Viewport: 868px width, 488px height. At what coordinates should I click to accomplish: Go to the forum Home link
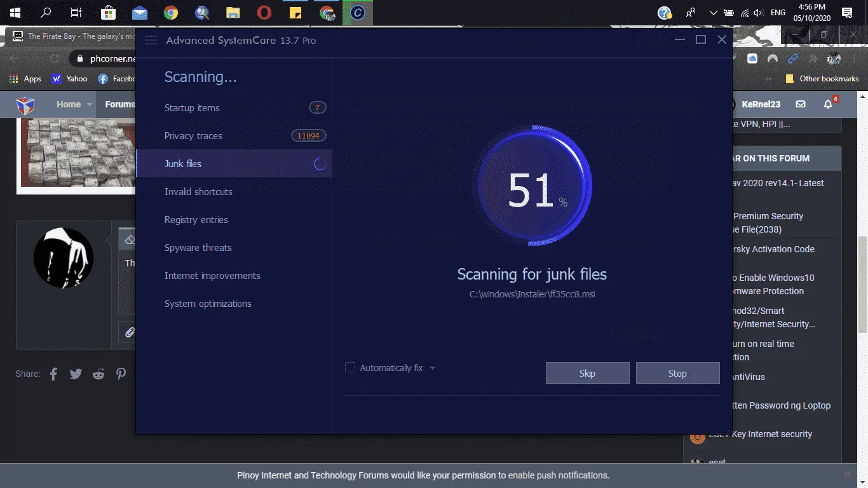click(x=69, y=104)
